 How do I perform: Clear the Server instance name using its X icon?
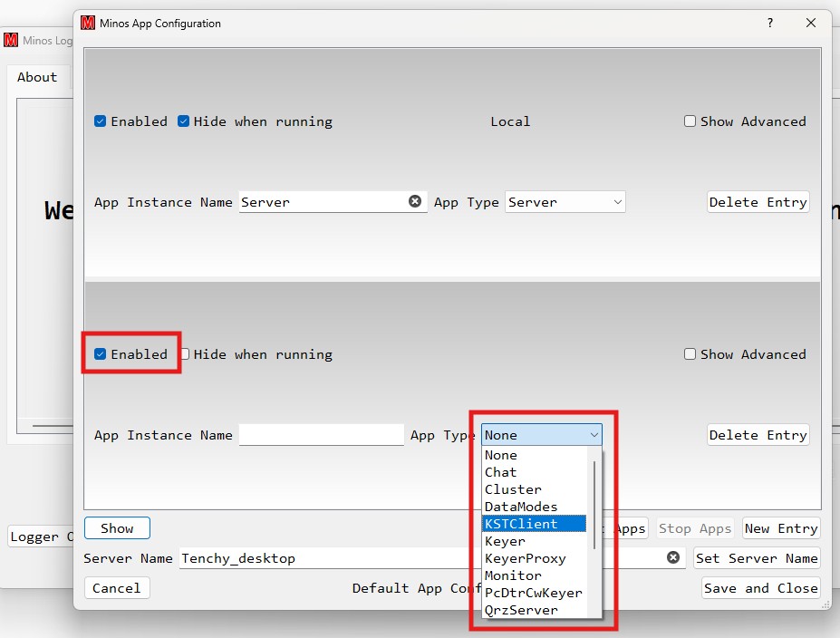tap(415, 201)
